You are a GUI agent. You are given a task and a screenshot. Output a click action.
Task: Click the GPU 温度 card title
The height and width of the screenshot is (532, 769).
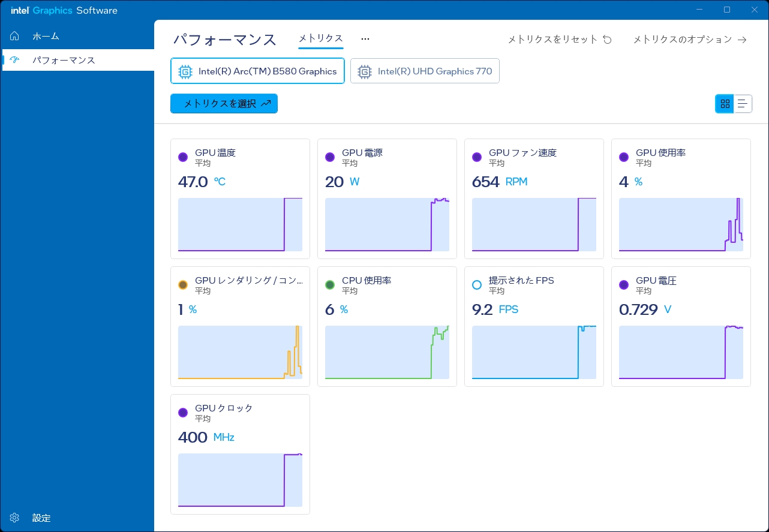click(x=215, y=153)
